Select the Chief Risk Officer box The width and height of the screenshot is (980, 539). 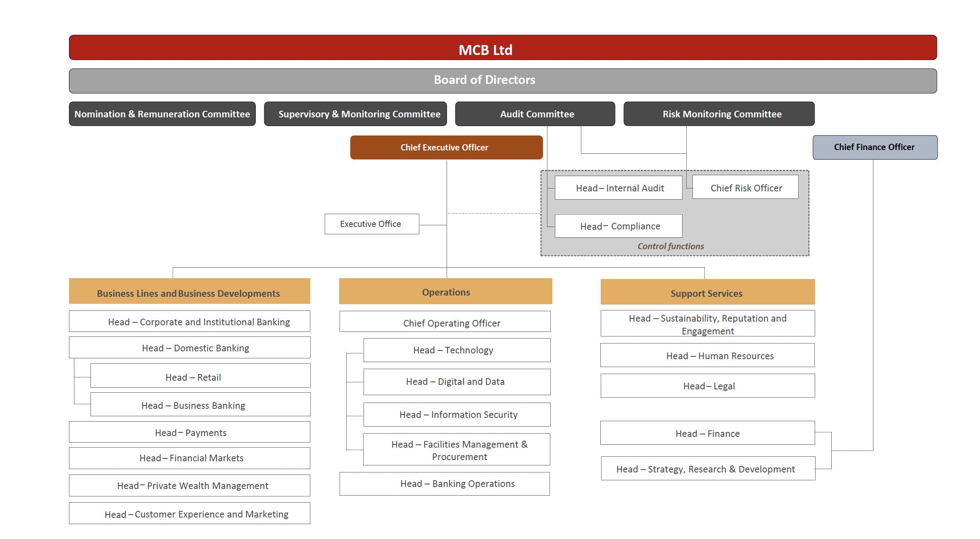[x=745, y=187]
